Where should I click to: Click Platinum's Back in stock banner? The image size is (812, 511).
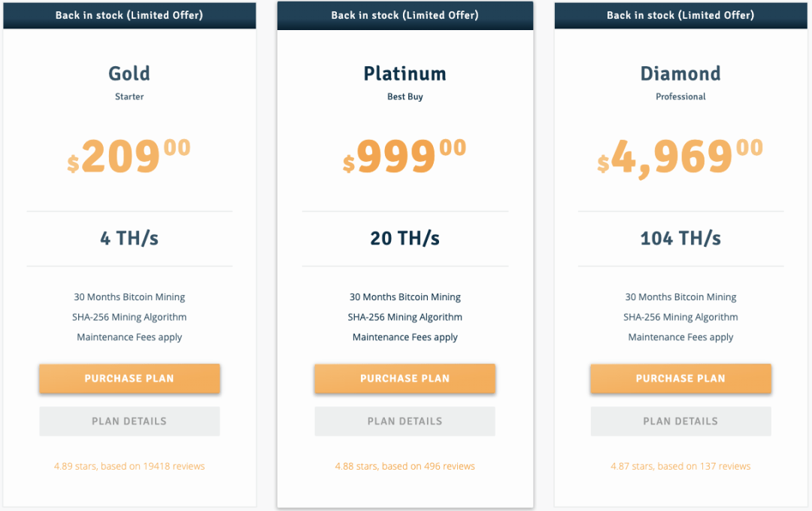point(405,15)
